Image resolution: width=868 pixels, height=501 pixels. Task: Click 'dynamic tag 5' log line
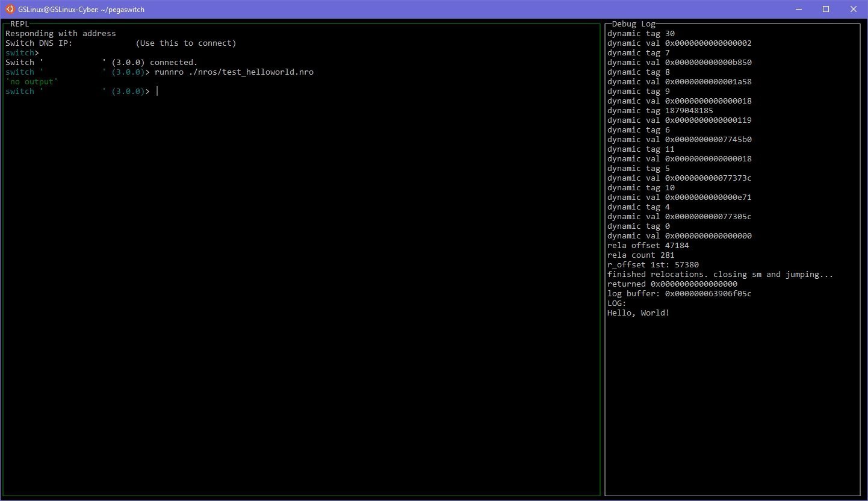[639, 169]
